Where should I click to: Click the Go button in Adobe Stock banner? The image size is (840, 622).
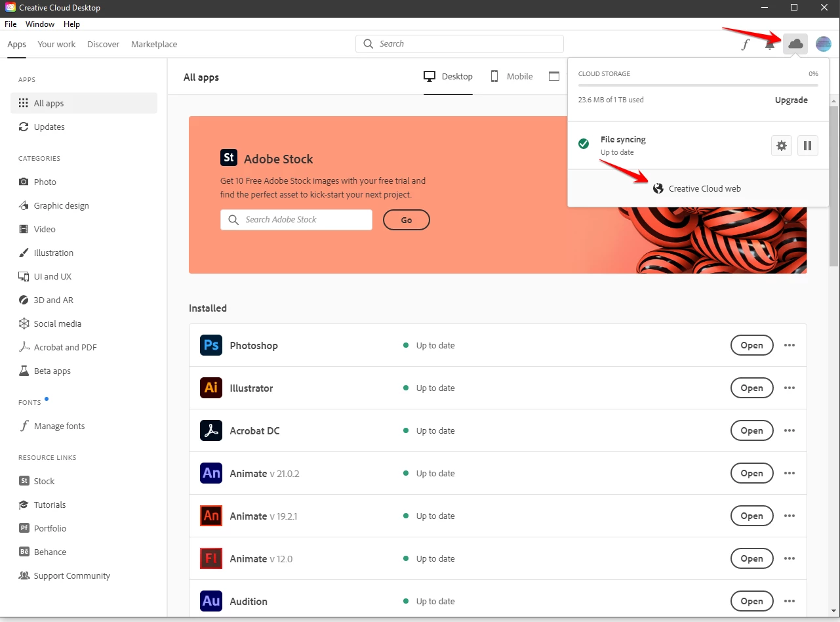click(x=407, y=220)
